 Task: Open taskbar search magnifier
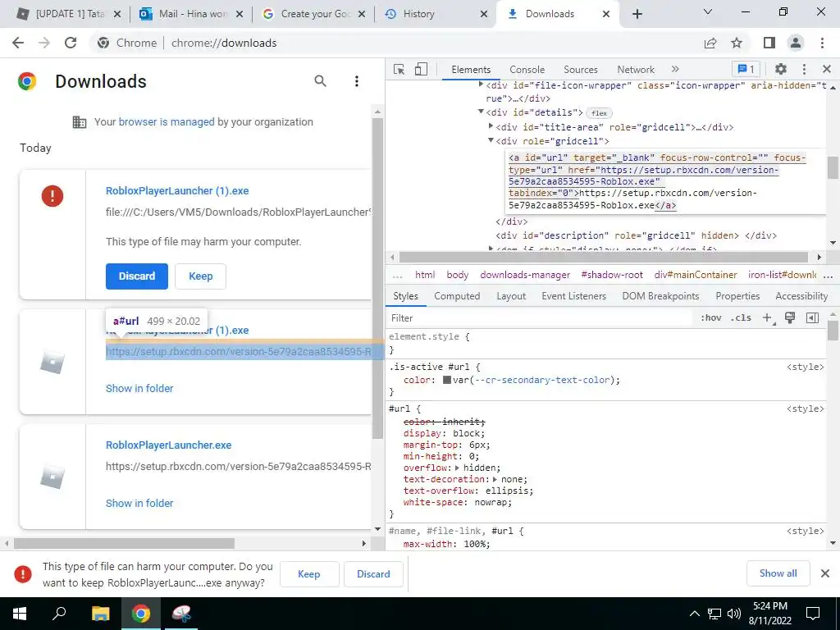click(59, 614)
